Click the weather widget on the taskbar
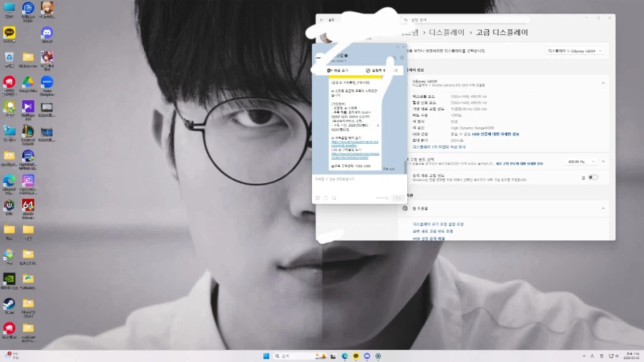 tap(12, 356)
